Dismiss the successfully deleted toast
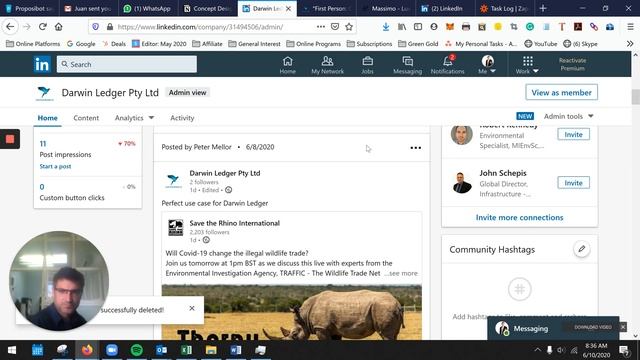 coord(192,308)
